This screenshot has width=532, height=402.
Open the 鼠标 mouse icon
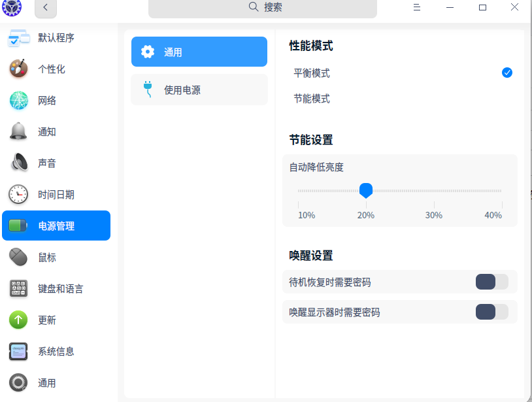pyautogui.click(x=18, y=257)
